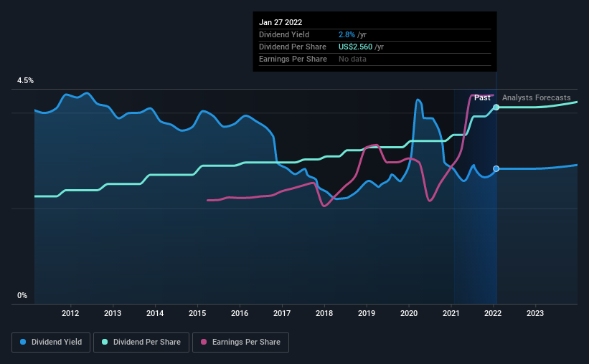This screenshot has height=364, width=589.
Task: Toggle the Dividend Per Share legend button
Action: 141,343
